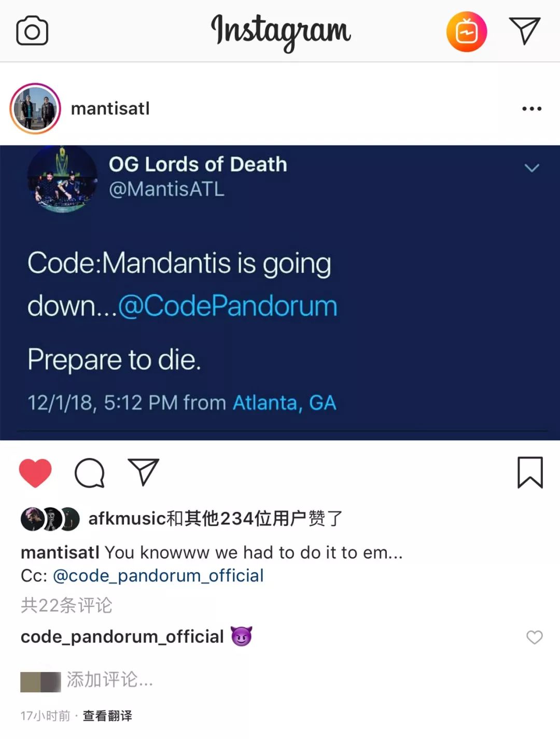
Task: Open direct messages paper plane icon
Action: pos(525,31)
